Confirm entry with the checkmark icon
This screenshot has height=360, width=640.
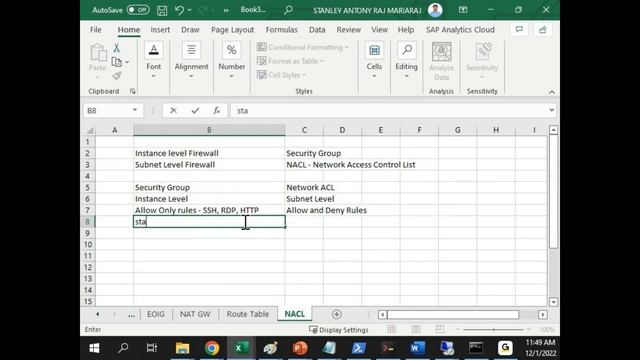point(196,111)
